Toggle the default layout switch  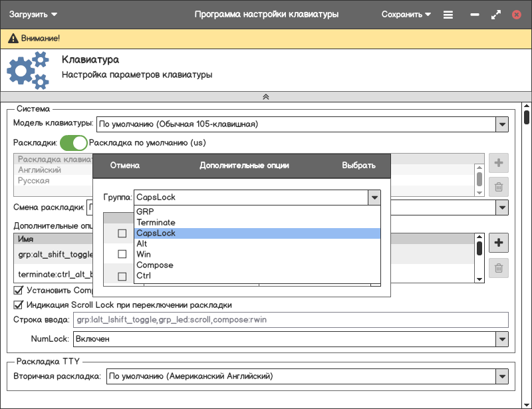[73, 142]
